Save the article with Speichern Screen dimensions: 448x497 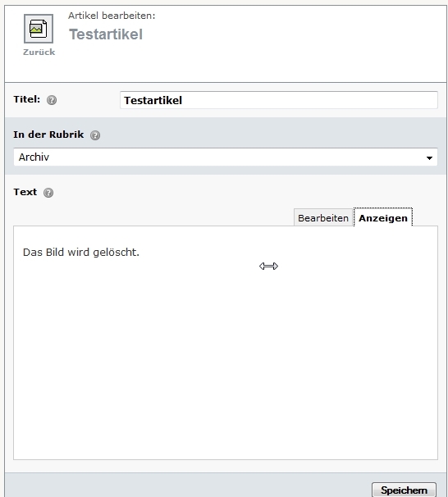click(404, 490)
